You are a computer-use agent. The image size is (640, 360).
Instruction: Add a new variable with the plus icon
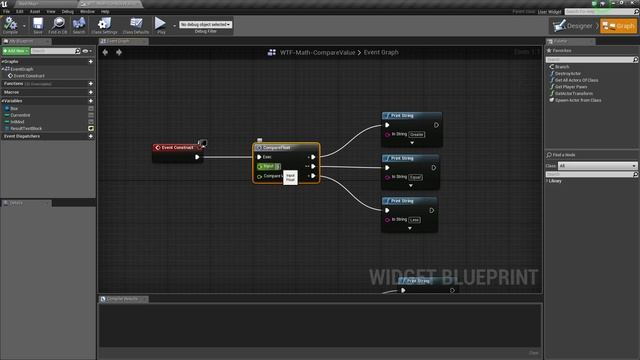(x=91, y=101)
